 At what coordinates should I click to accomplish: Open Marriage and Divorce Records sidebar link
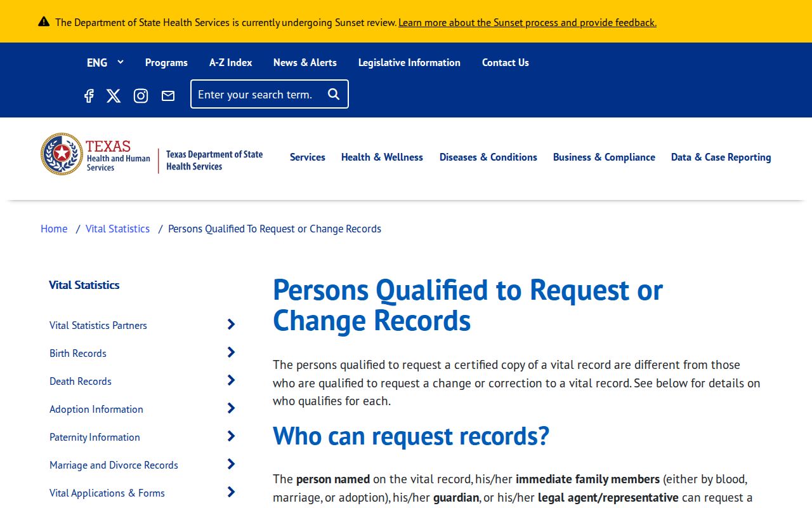(x=114, y=465)
